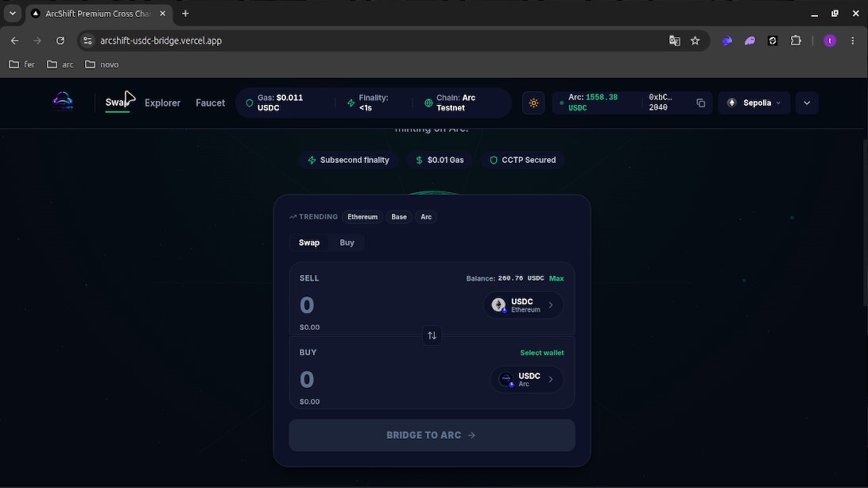The width and height of the screenshot is (868, 488).
Task: Select the Swap tab in the card
Action: click(309, 242)
